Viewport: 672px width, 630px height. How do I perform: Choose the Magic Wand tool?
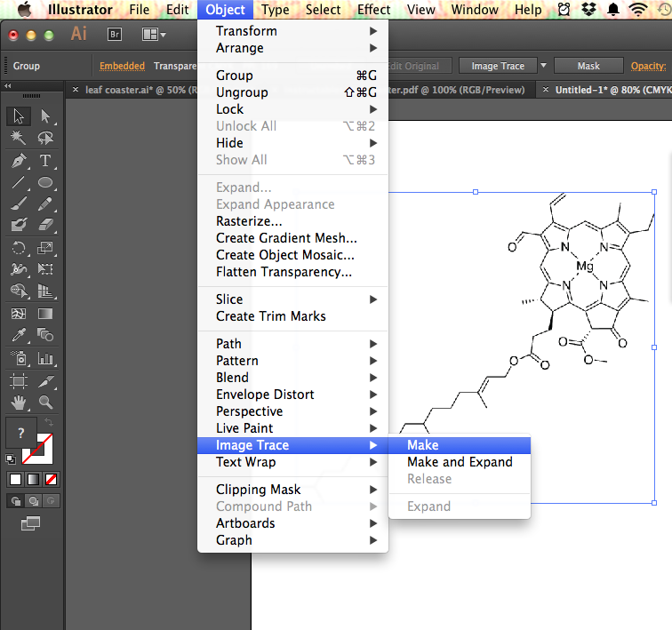point(19,138)
